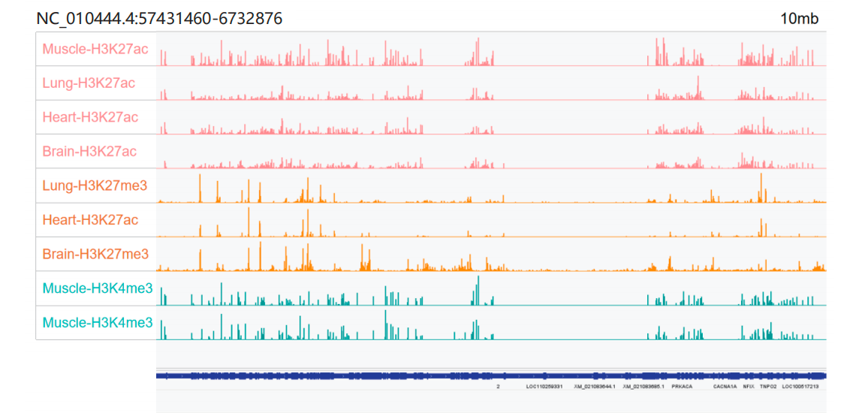Click the TNPO2 gene label
Image resolution: width=868 pixels, height=413 pixels.
pos(767,387)
